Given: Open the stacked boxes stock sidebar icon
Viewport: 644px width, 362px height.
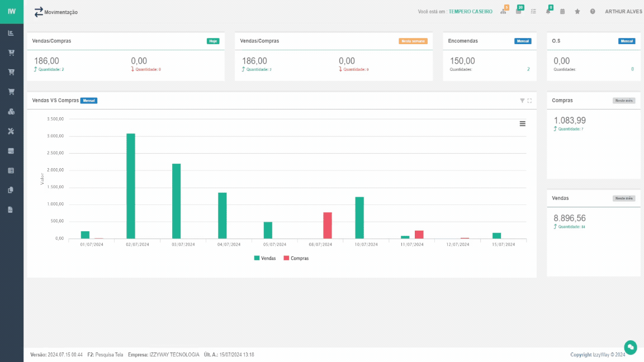Looking at the screenshot, I should 11,111.
